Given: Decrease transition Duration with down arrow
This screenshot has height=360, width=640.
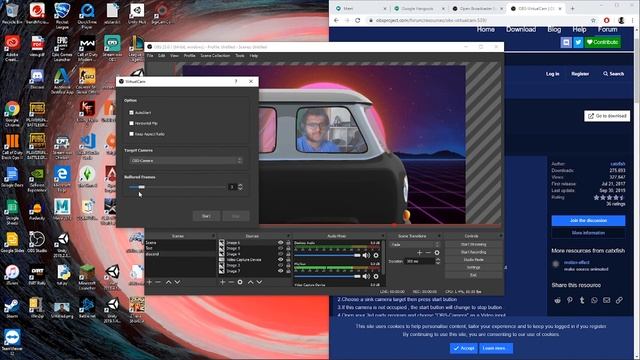Looking at the screenshot, I should pyautogui.click(x=438, y=263).
